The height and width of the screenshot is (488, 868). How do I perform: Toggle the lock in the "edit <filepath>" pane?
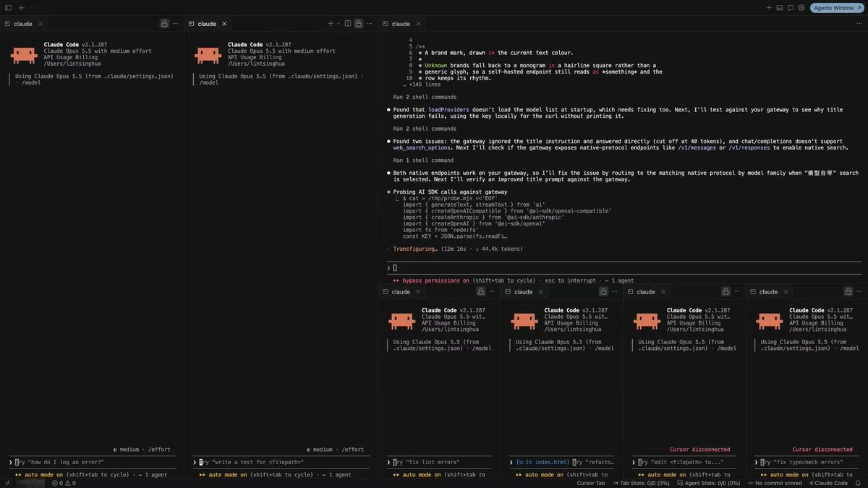726,291
